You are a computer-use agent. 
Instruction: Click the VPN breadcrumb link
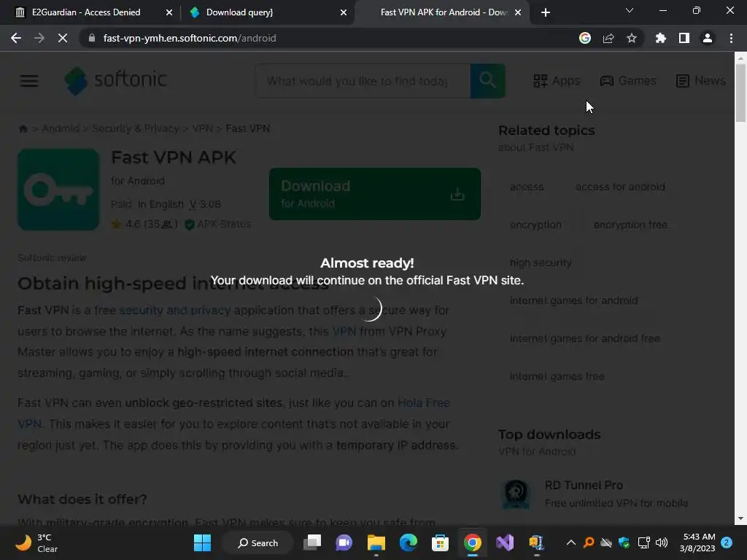pyautogui.click(x=203, y=128)
